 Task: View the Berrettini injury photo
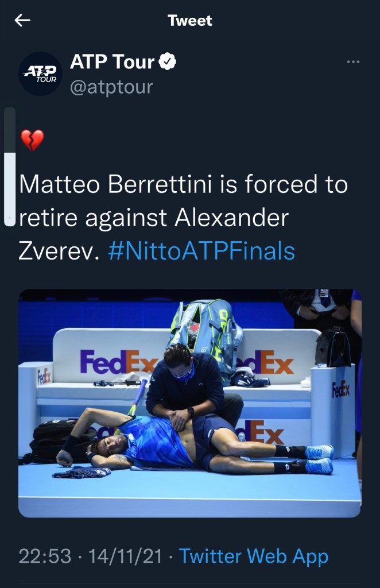[189, 403]
